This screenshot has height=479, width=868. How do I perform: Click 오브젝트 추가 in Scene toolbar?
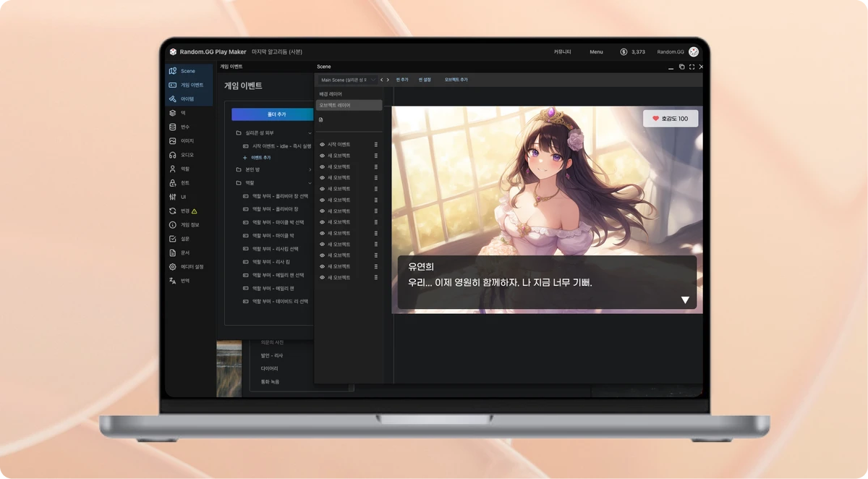point(456,80)
